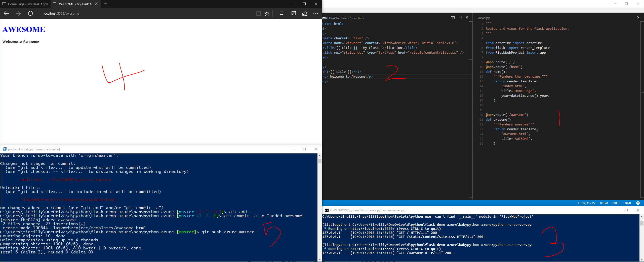Click Ln 12, Col 27 status item

587,203
